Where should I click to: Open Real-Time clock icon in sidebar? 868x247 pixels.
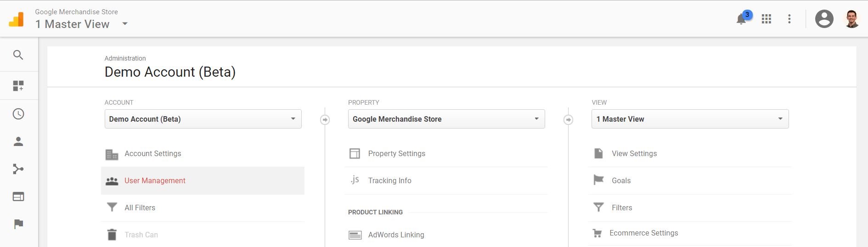[x=18, y=114]
